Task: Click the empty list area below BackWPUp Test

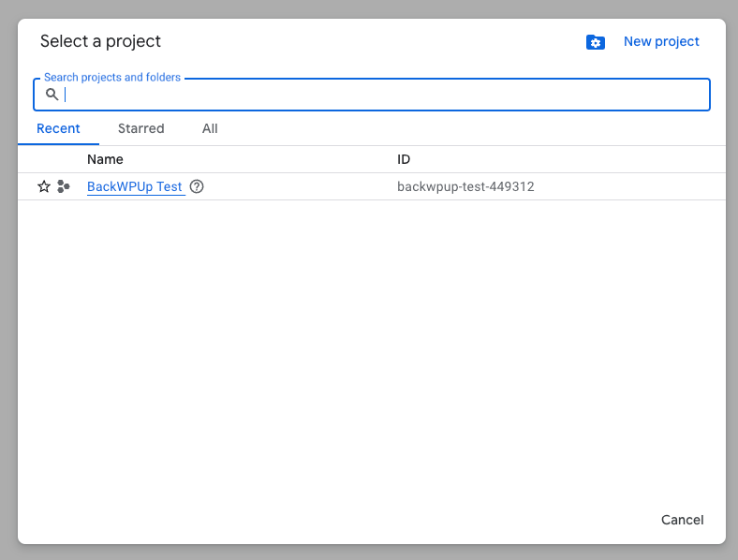Action: pos(372,348)
